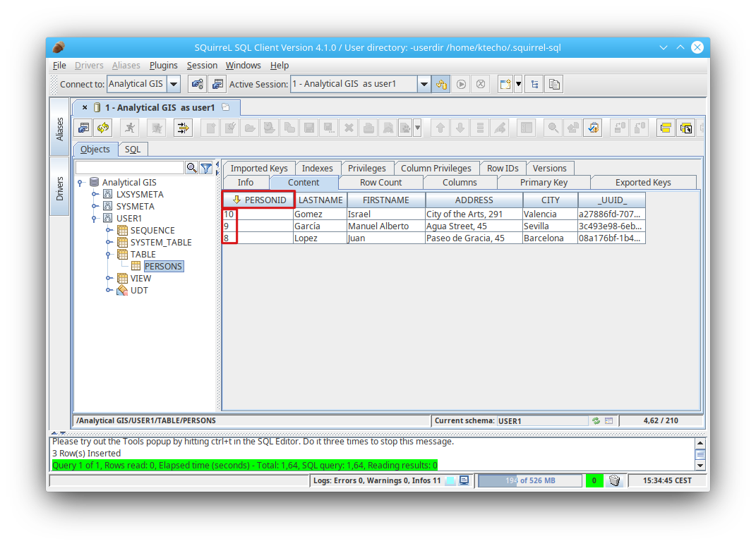Open the Plugins menu

click(x=164, y=65)
